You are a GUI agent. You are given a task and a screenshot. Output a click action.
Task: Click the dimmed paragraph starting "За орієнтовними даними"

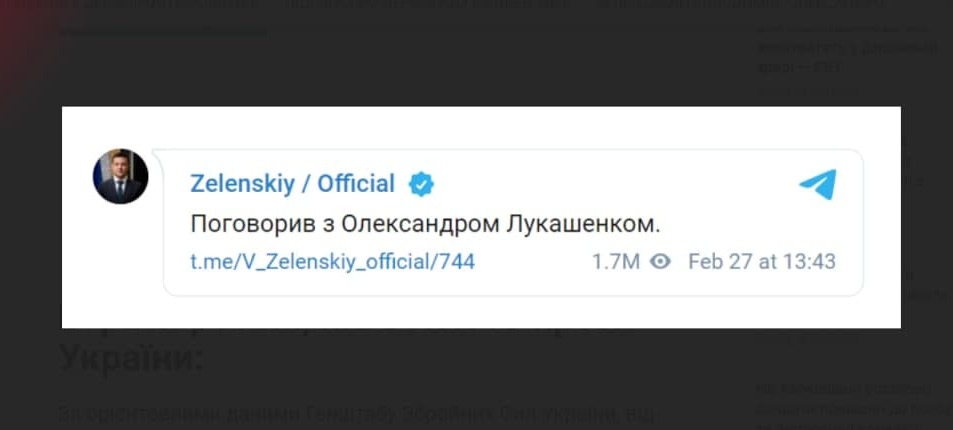tap(350, 414)
